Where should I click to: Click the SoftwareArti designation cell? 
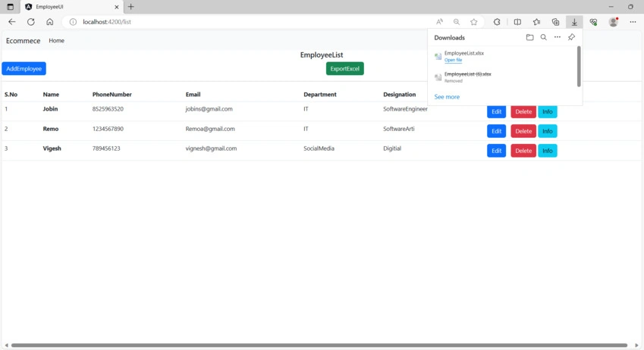[399, 129]
